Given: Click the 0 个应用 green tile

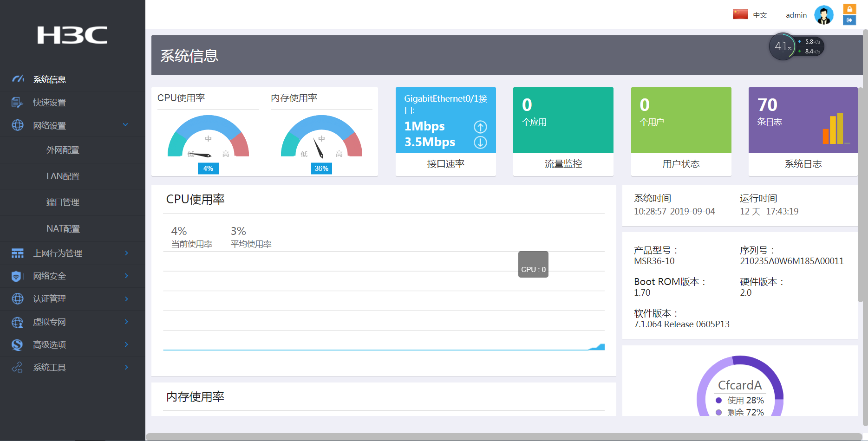Looking at the screenshot, I should pos(563,120).
